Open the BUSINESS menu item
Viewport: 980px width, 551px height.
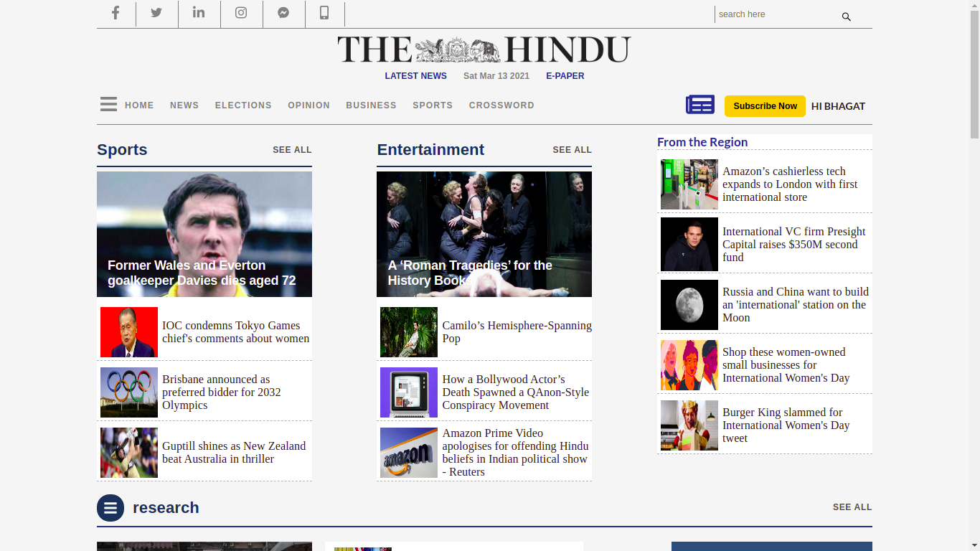(x=371, y=105)
